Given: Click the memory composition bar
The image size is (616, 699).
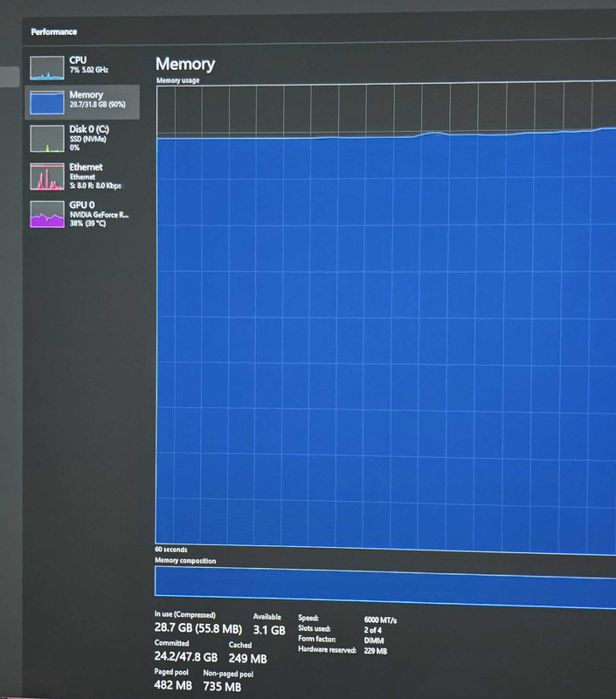Looking at the screenshot, I should click(386, 587).
